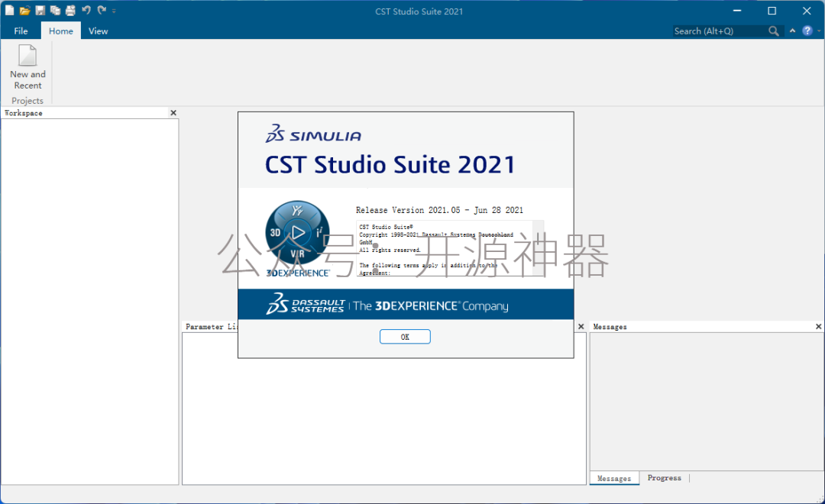Click into the Search (Alt+Q) field
The height and width of the screenshot is (504, 825).
pyautogui.click(x=719, y=31)
